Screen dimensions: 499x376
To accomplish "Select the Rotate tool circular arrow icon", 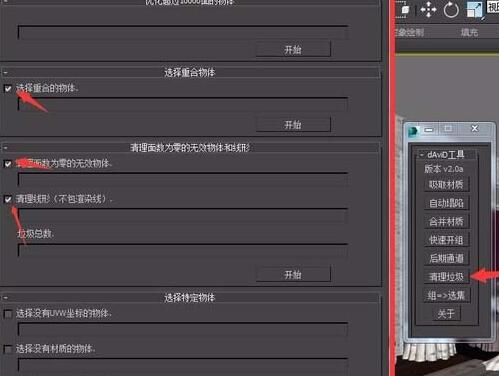I will (451, 10).
